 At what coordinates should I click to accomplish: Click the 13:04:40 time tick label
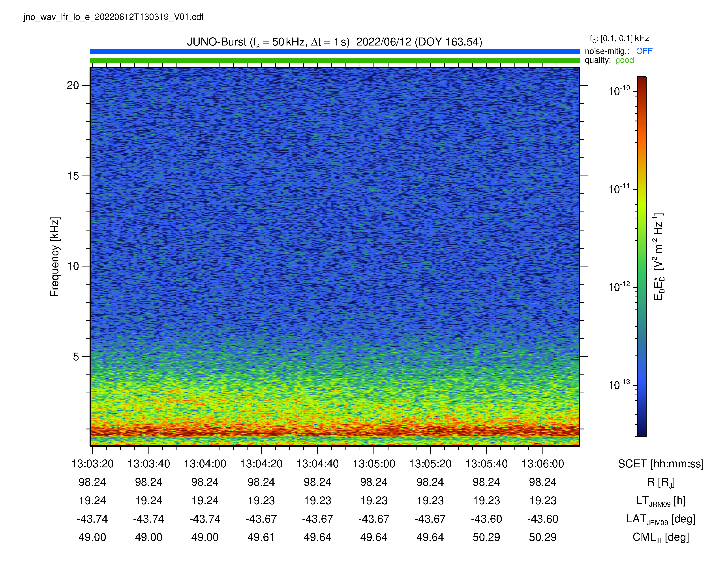pos(318,464)
